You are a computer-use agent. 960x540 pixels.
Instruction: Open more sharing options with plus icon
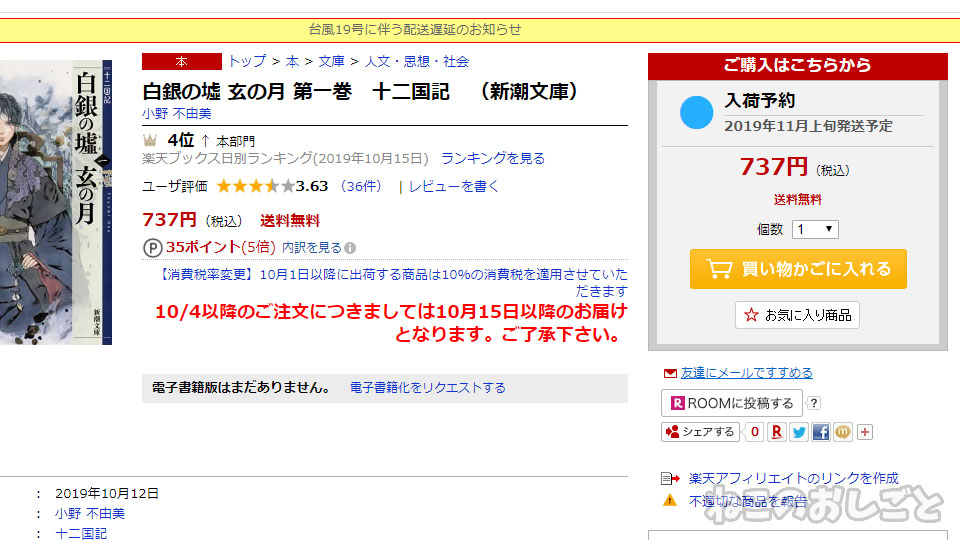tap(864, 432)
